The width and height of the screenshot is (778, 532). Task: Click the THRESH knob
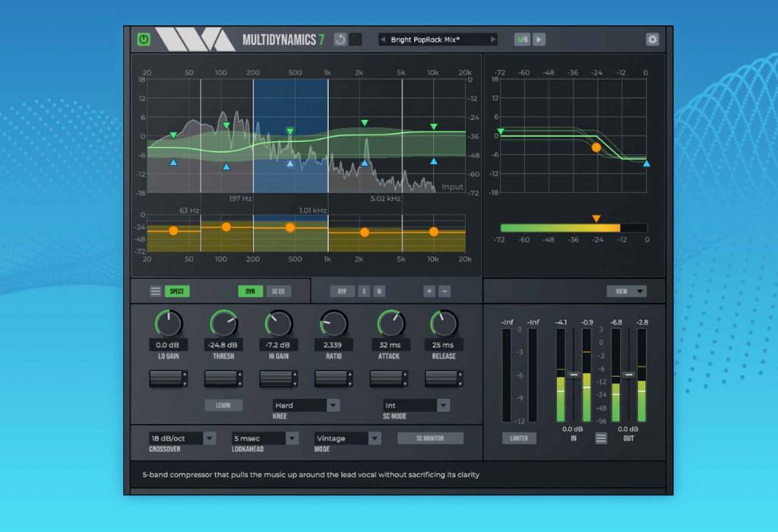click(224, 324)
